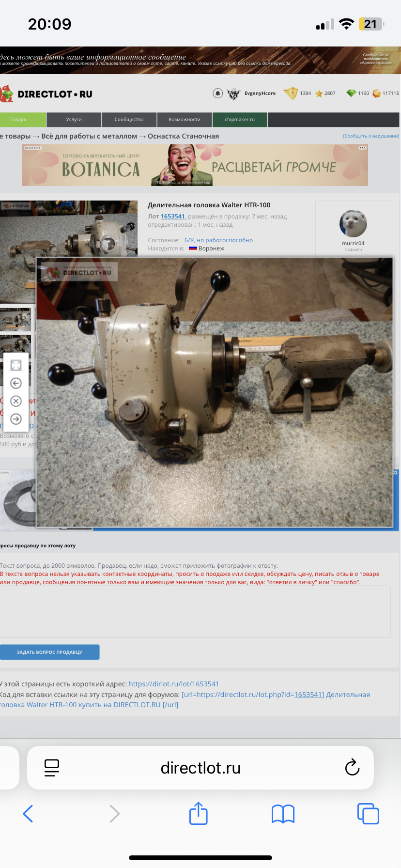Expand the photo to fullscreen view
This screenshot has height=868, width=401.
tap(16, 365)
